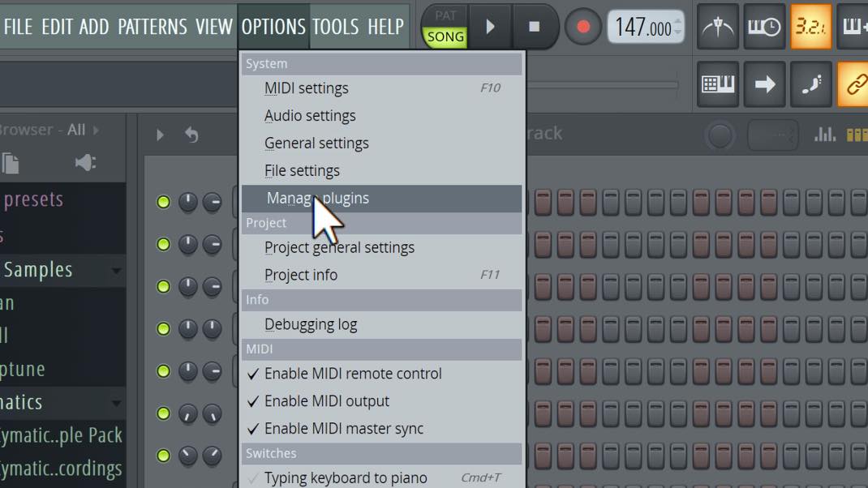Click the channel rack undo arrow
The width and height of the screenshot is (868, 488).
[191, 135]
